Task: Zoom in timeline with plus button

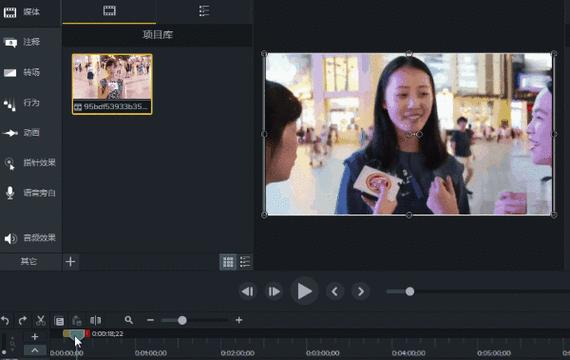Action: click(x=239, y=320)
